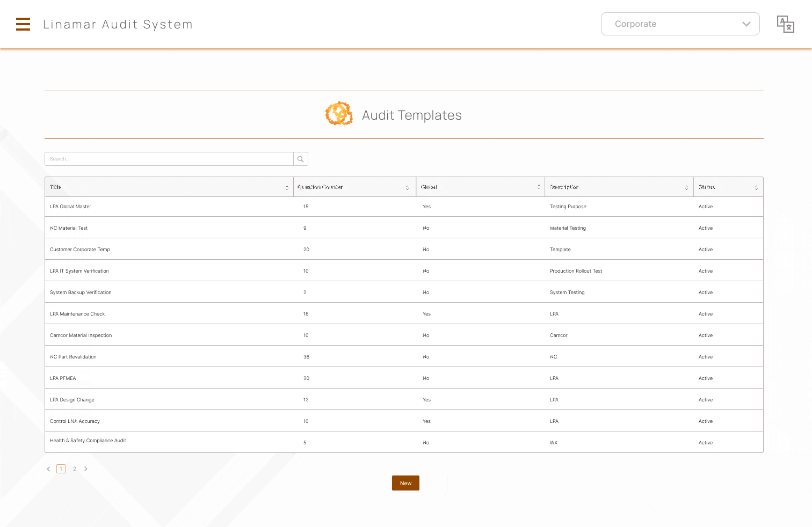This screenshot has width=812, height=527.
Task: Click question count 12 cell
Action: [x=306, y=400]
